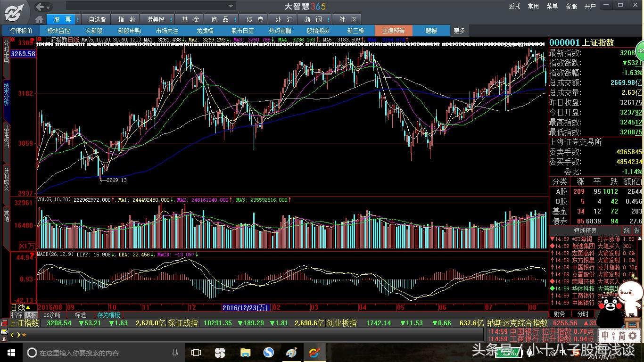Screen dimensions: 644x362
Task: Switch to 模板 mode in indicator bar
Action: pyautogui.click(x=31, y=315)
